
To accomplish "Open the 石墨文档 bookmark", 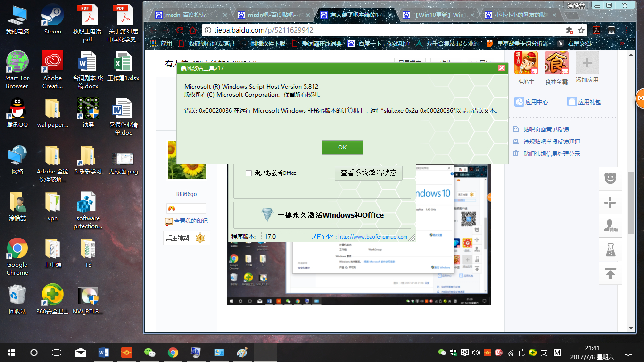I will (574, 43).
